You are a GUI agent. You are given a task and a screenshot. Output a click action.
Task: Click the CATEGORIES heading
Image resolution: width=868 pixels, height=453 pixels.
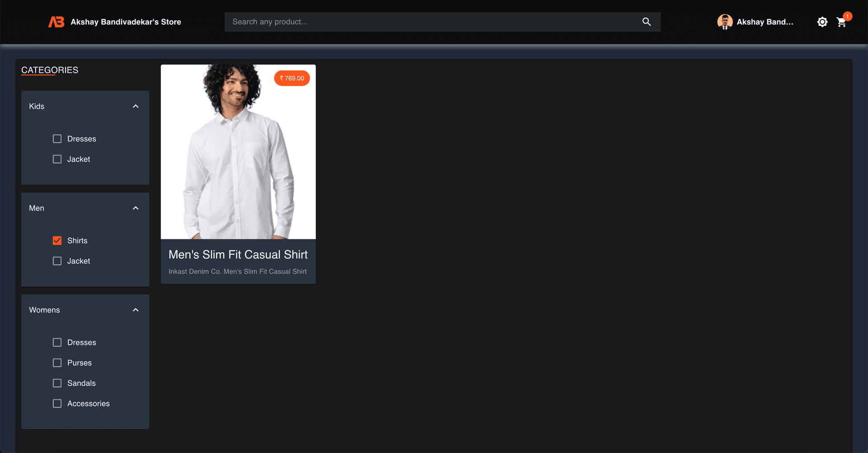[50, 70]
